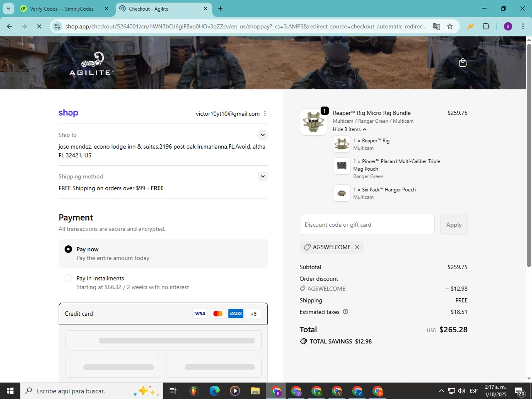Open the Windows Start menu

tap(10, 391)
